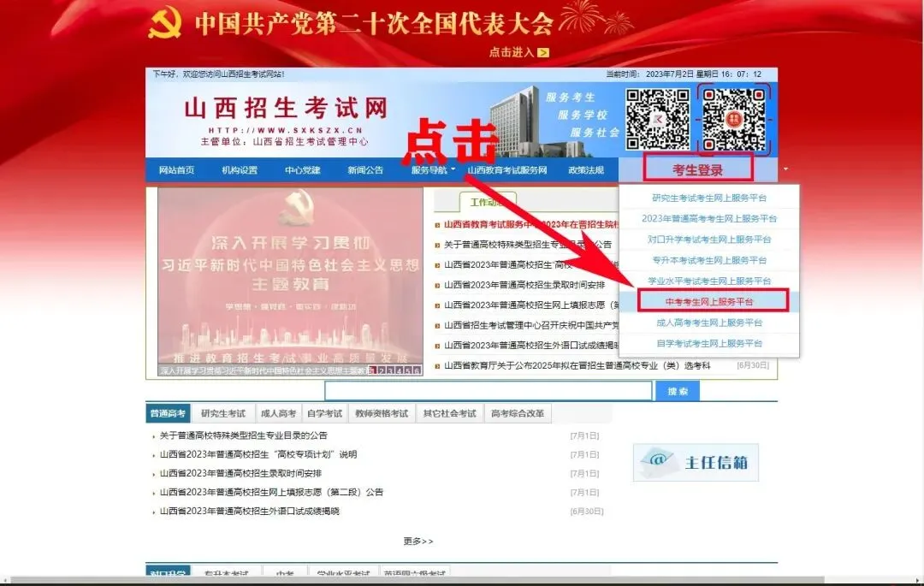Open 山西省2023年普通高校招生录取时间安排 in lower list
Screen dimensions: 924x586
240,474
